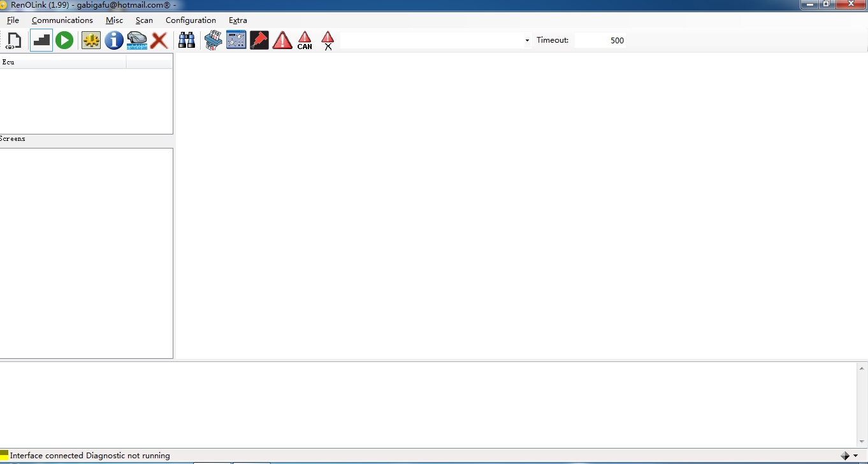Click the red X toolbar icon

(159, 41)
